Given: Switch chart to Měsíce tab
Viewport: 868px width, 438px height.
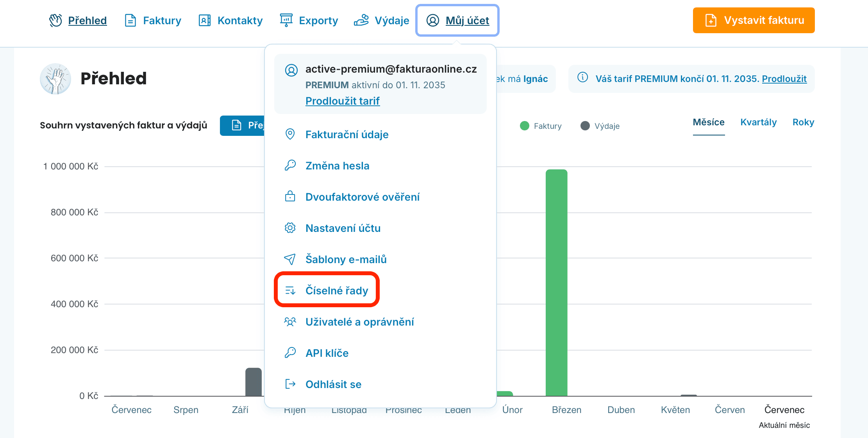Looking at the screenshot, I should [x=709, y=123].
